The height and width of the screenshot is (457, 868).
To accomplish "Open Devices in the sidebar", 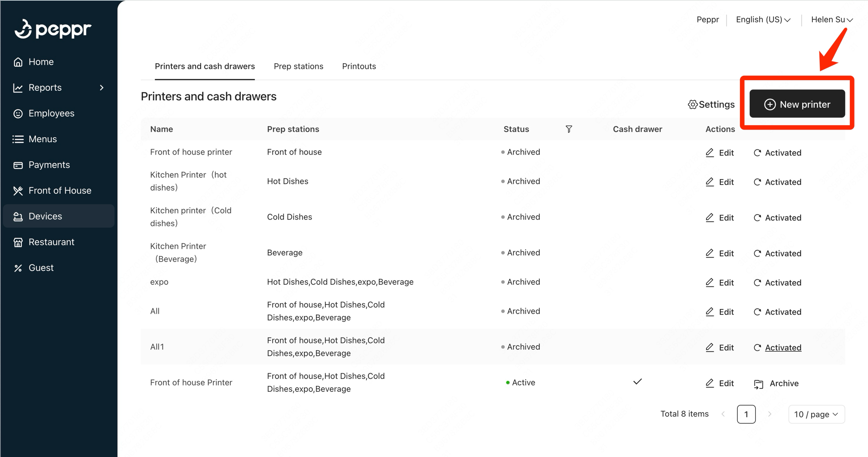I will point(45,216).
